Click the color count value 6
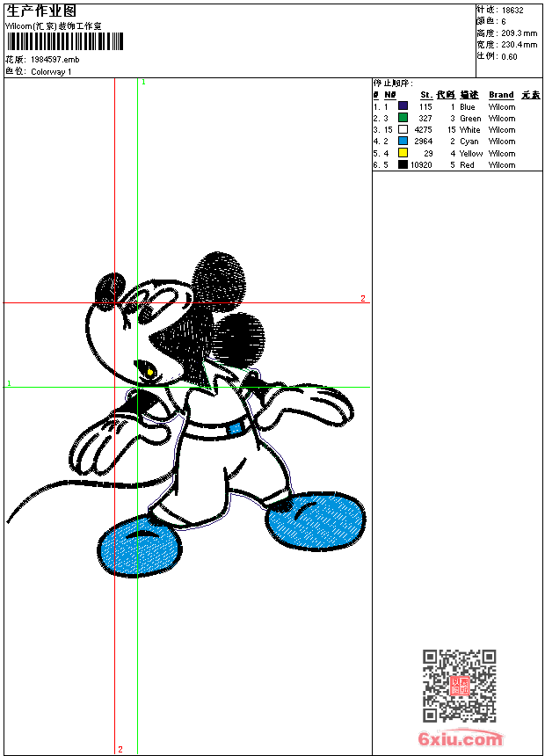Screen dimensions: 545x756 tap(504, 22)
